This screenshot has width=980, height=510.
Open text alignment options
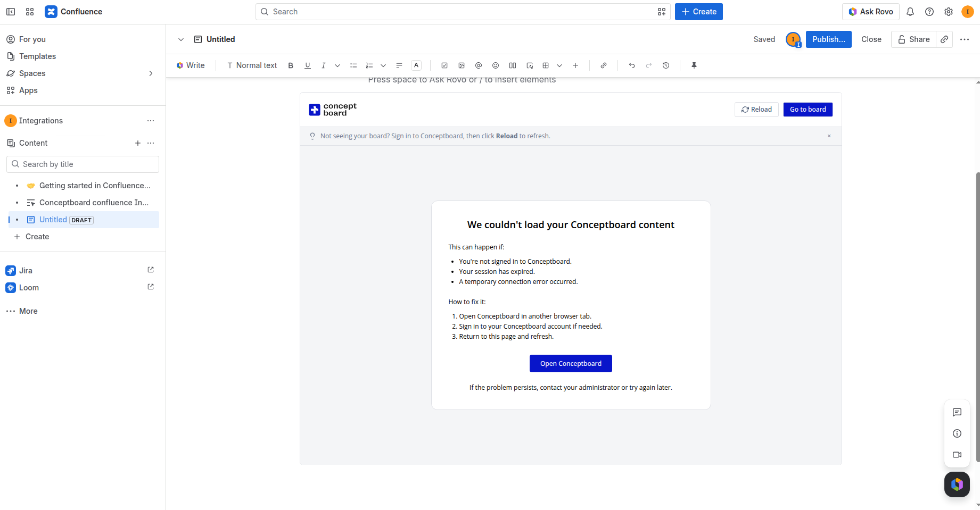[399, 65]
